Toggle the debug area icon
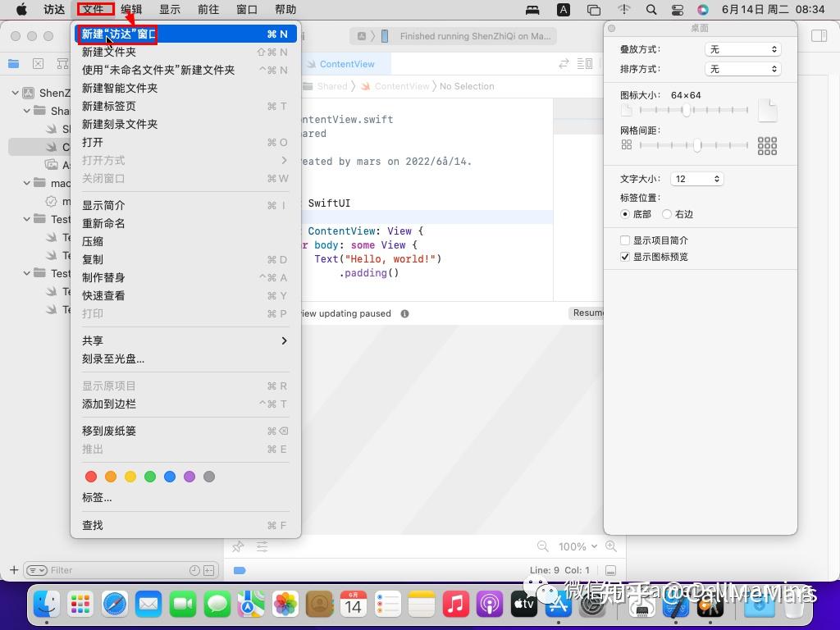 pyautogui.click(x=610, y=571)
